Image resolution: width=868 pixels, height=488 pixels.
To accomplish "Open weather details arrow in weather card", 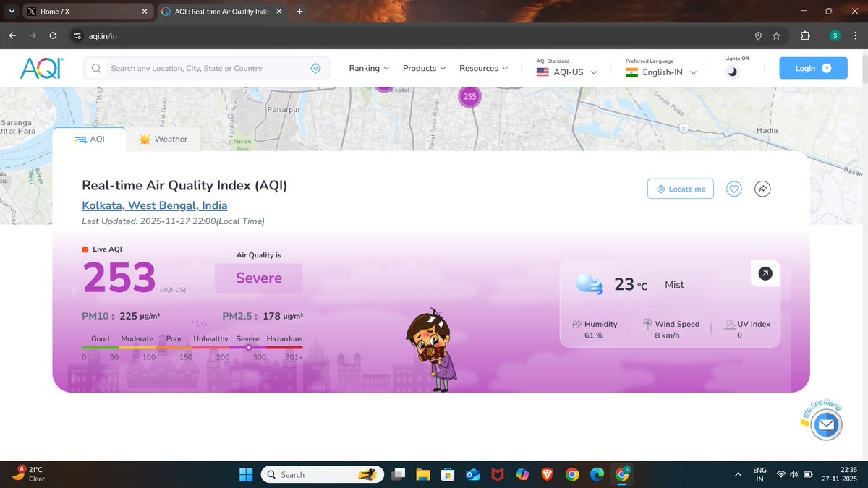I will coord(765,273).
